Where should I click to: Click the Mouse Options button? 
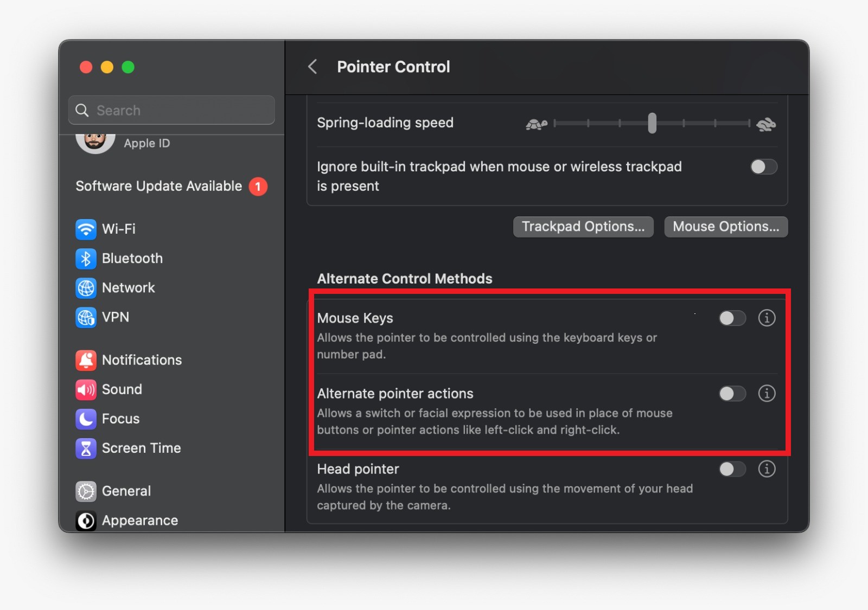[x=726, y=227]
